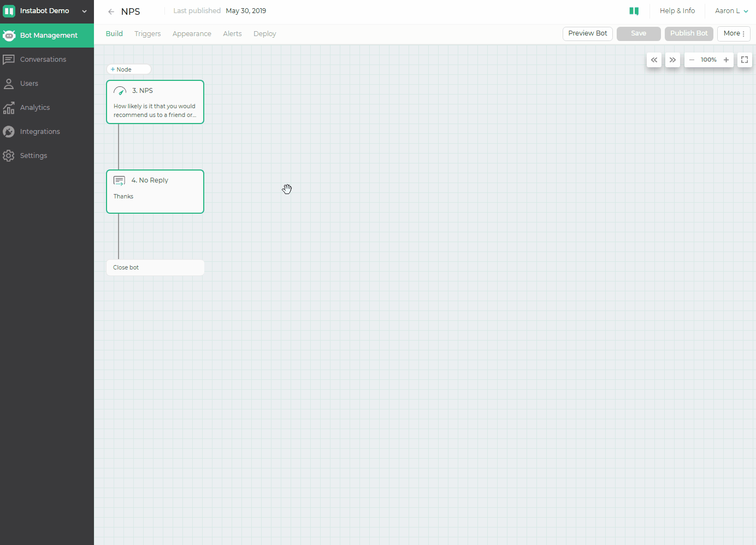Switch to the Alerts tab

coord(232,34)
